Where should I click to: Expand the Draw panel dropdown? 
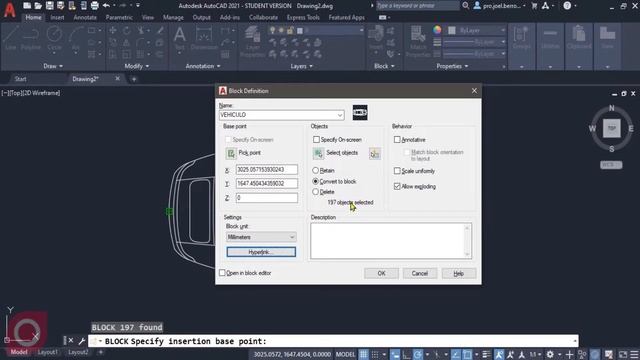click(53, 66)
